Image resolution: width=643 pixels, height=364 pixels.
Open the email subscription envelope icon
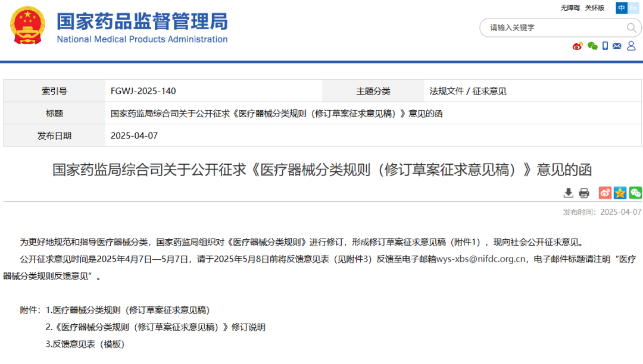[617, 46]
